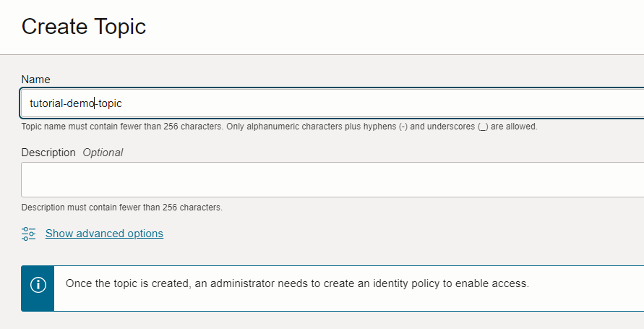This screenshot has width=644, height=329.
Task: Select the Name field label
Action: pyautogui.click(x=35, y=79)
